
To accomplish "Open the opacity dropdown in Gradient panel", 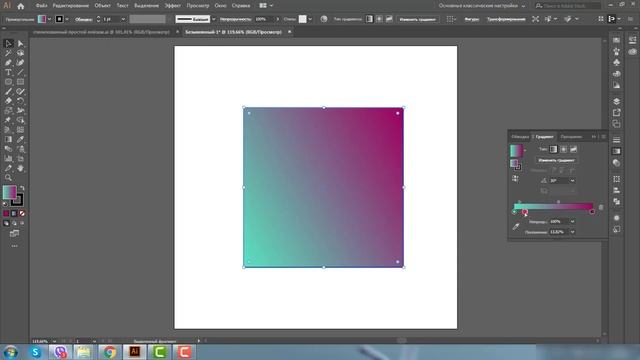I will click(572, 222).
